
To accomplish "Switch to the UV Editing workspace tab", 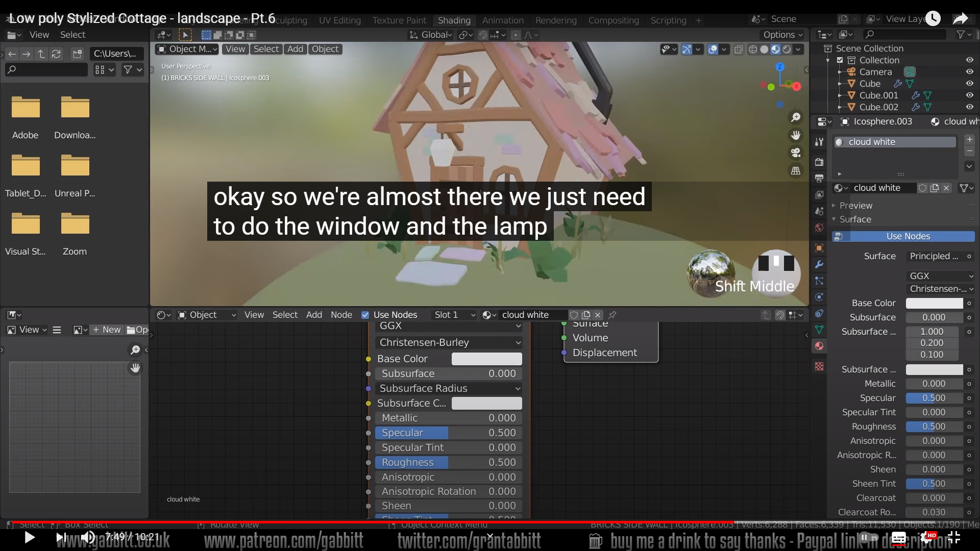I will pyautogui.click(x=339, y=20).
